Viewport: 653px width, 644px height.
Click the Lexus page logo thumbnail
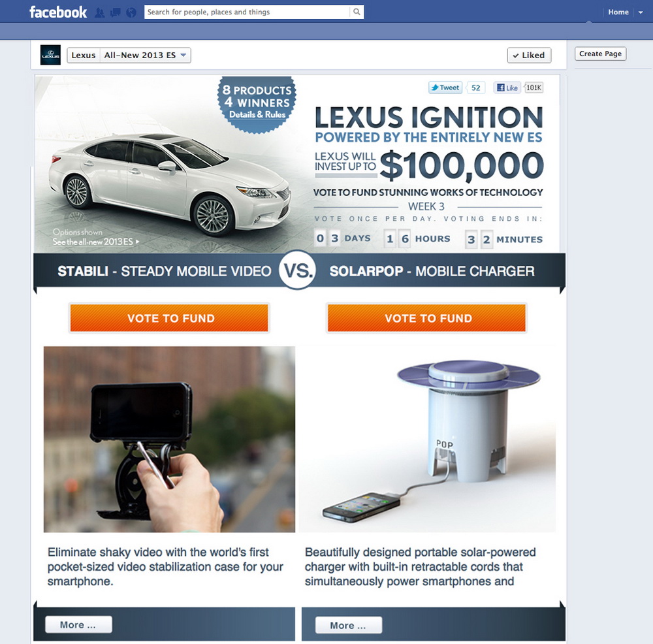pyautogui.click(x=50, y=55)
